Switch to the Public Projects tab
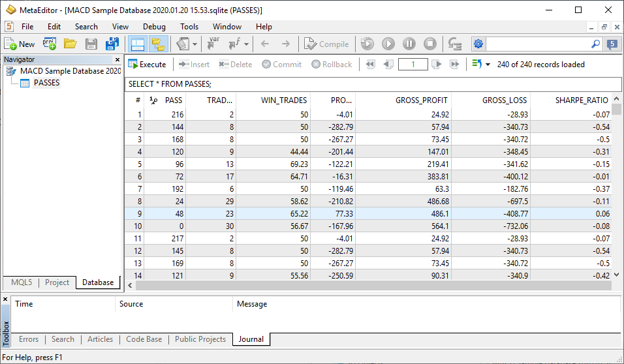Screen dimensions: 624x364 pos(200,339)
